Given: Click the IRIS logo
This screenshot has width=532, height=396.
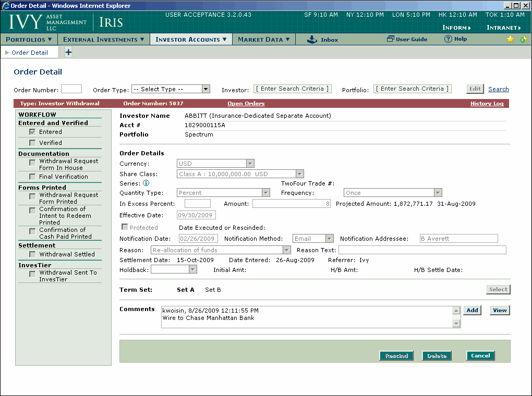Looking at the screenshot, I should [111, 22].
